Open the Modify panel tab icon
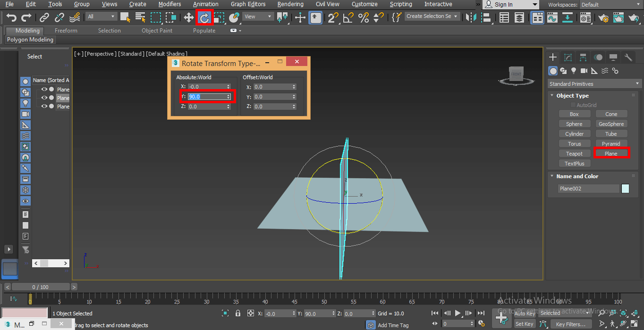This screenshot has height=330, width=644. coord(568,58)
